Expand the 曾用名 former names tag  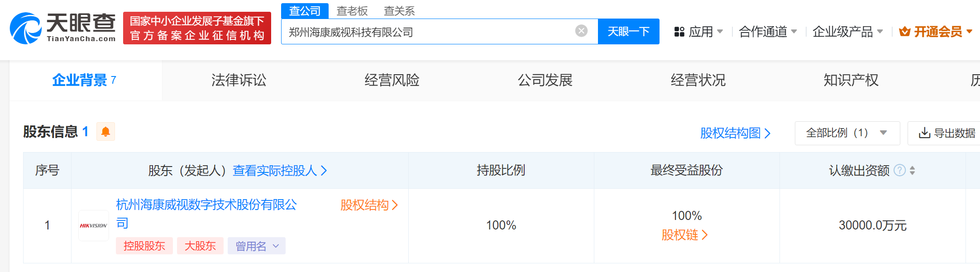256,246
